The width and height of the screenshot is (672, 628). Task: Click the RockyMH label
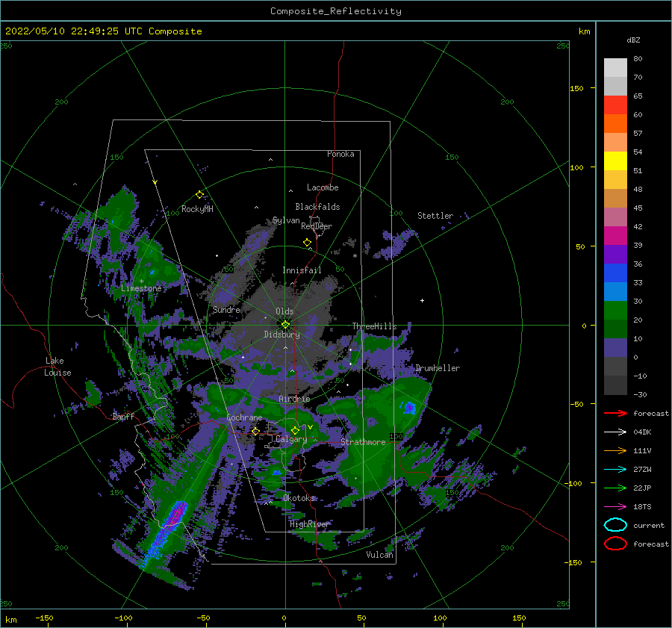pos(197,209)
